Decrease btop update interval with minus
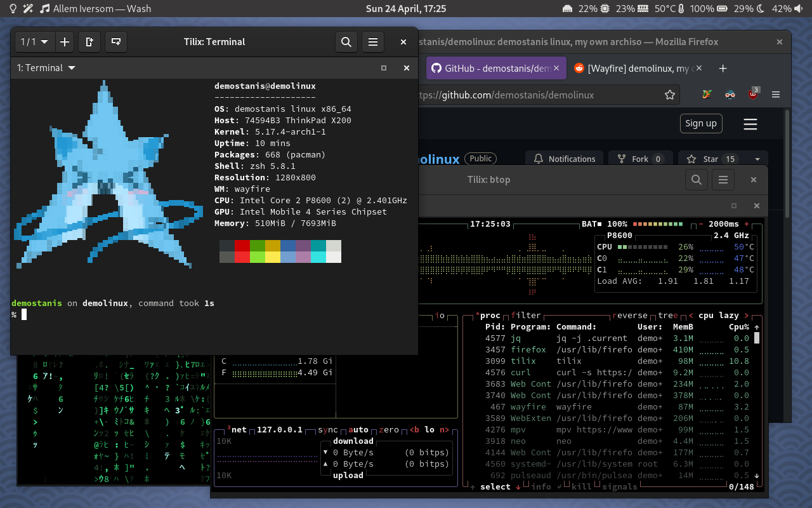The height and width of the screenshot is (508, 812). 700,224
